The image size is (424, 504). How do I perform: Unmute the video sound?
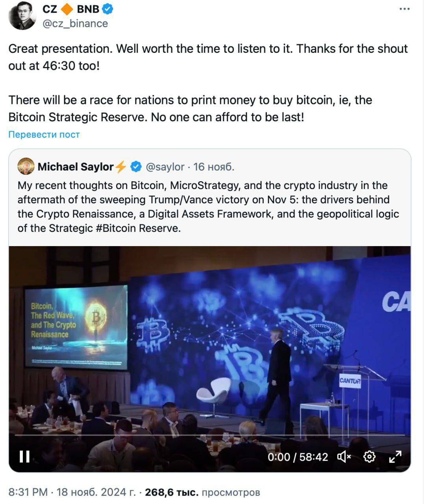click(x=344, y=457)
